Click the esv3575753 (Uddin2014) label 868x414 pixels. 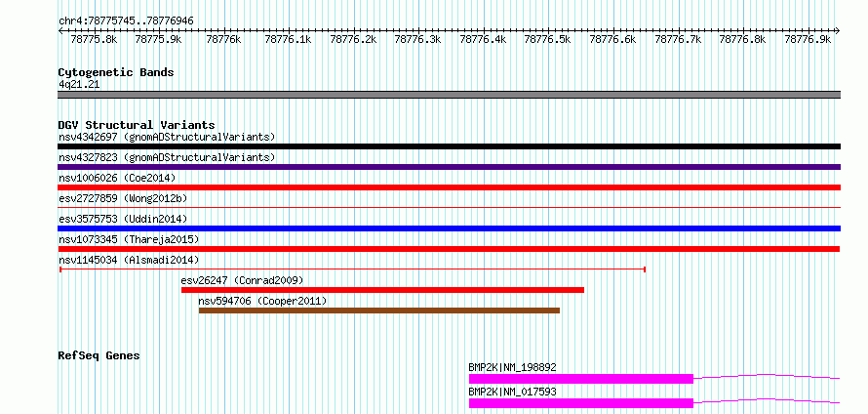[123, 219]
